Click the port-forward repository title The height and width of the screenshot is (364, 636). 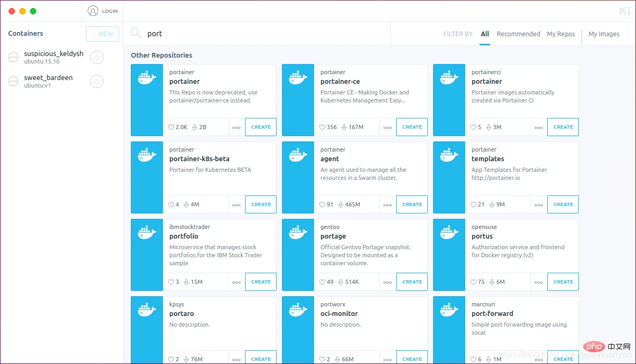[492, 314]
